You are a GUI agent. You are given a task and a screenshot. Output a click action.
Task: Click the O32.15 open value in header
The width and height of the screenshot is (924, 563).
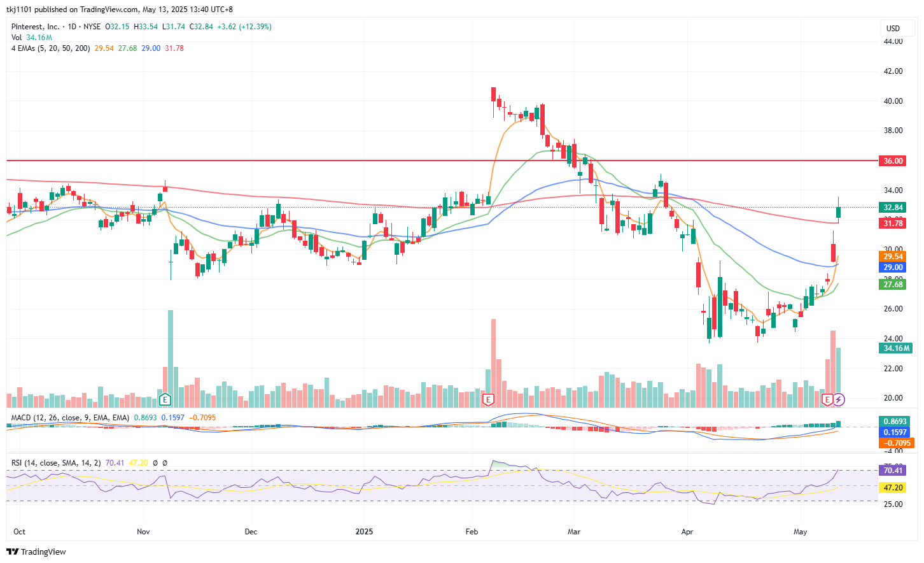click(x=117, y=27)
